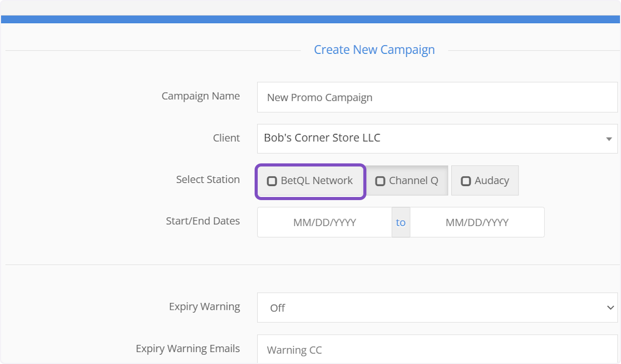Click the Select Station label

pos(208,179)
